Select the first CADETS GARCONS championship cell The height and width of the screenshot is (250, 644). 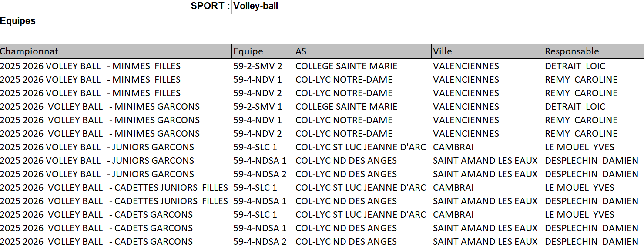click(x=96, y=215)
